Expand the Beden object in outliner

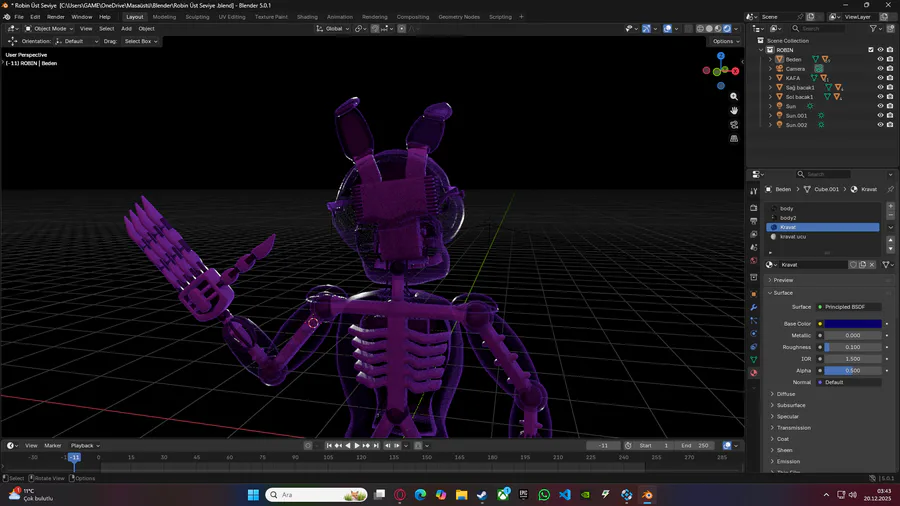(x=770, y=59)
